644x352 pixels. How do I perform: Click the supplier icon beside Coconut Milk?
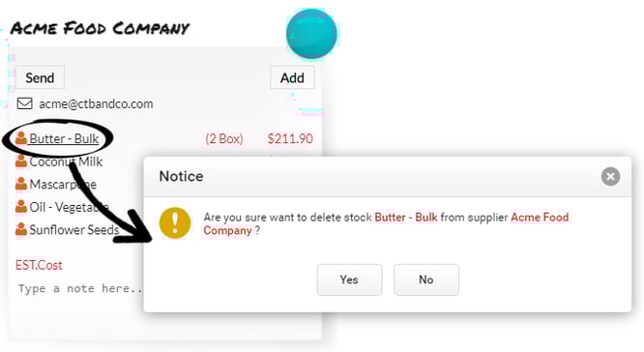21,161
